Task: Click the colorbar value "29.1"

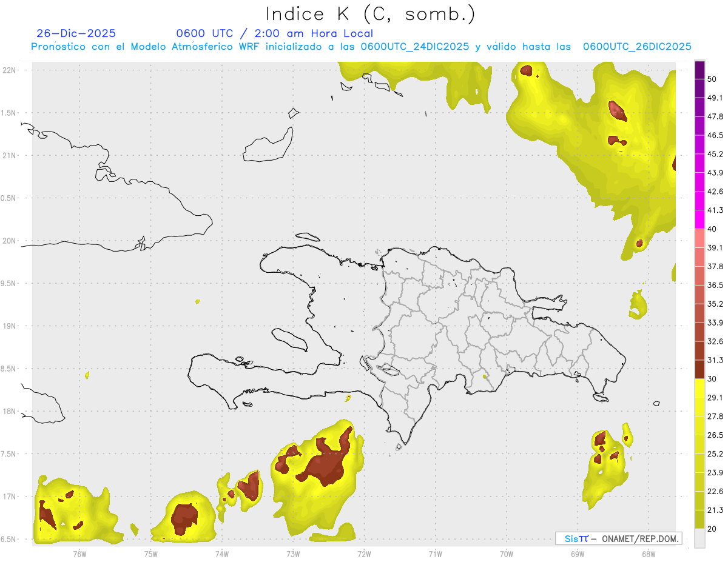Action: (x=715, y=398)
